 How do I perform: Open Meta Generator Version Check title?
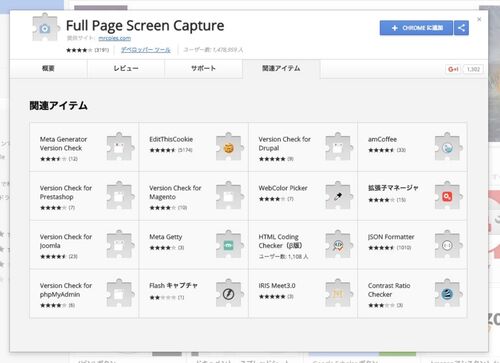(63, 144)
